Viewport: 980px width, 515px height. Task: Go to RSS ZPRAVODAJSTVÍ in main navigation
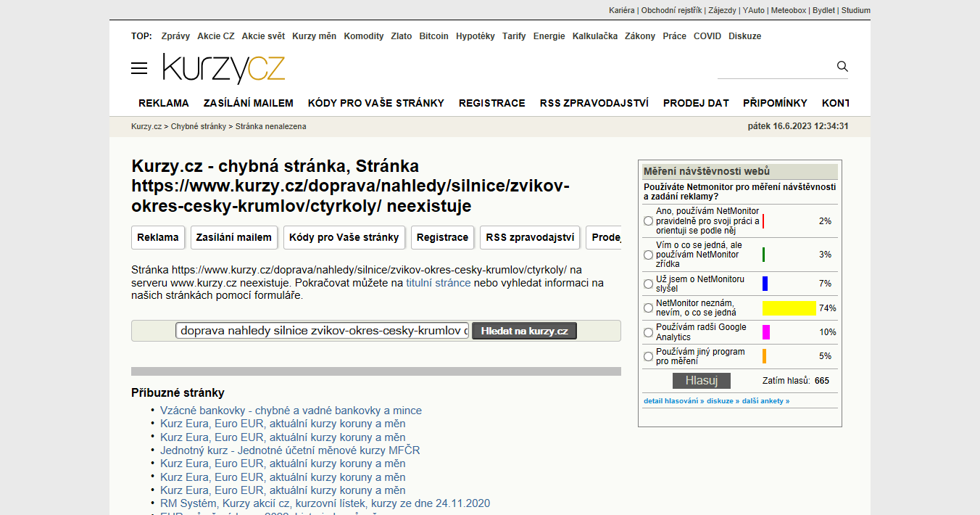(x=594, y=103)
